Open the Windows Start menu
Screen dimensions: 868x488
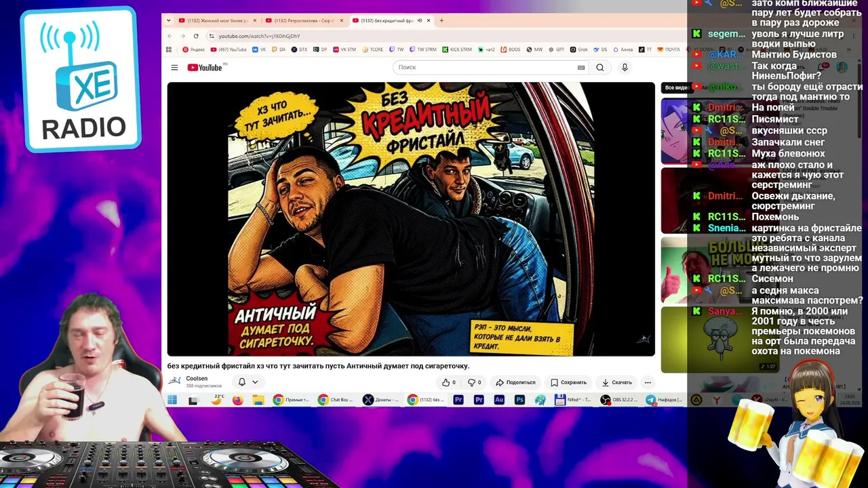[x=172, y=400]
